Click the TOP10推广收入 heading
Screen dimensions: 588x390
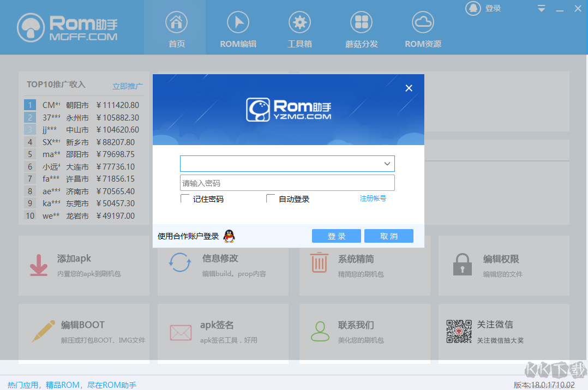(56, 85)
